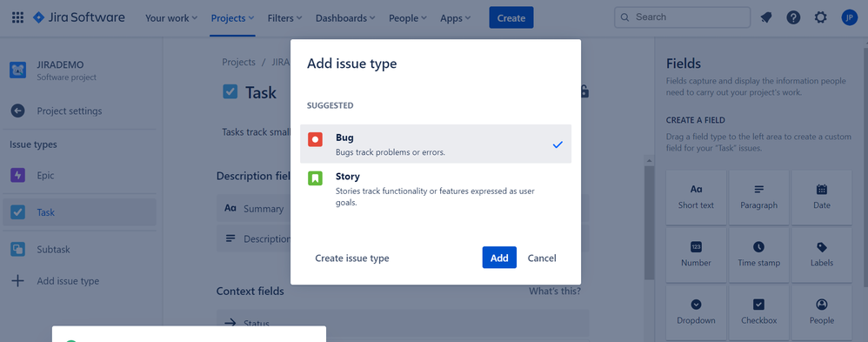
Task: Open the settings gear icon
Action: pyautogui.click(x=820, y=17)
